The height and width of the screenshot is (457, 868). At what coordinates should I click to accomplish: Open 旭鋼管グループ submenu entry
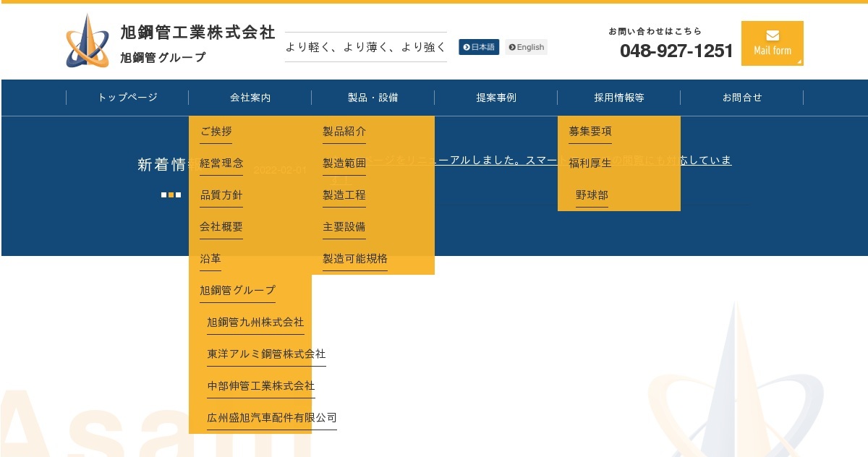(x=237, y=291)
